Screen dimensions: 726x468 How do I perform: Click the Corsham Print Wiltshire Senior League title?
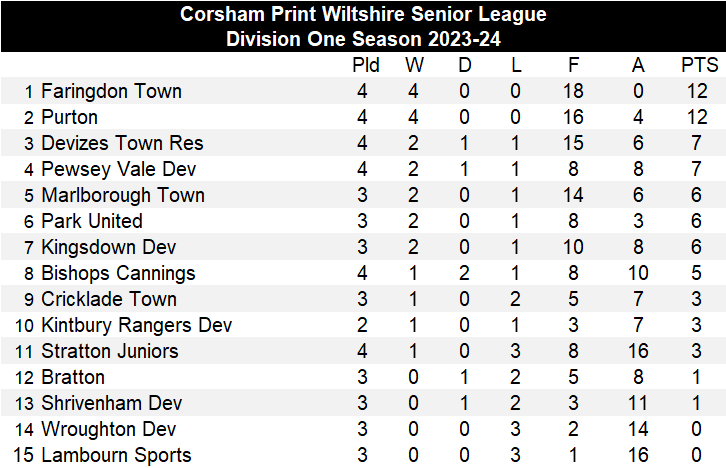tap(363, 14)
